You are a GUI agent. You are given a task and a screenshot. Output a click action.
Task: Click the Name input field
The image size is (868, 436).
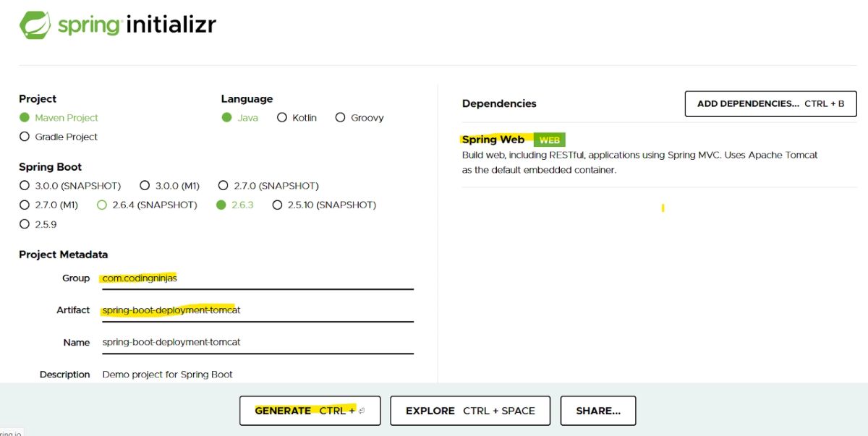coord(258,342)
